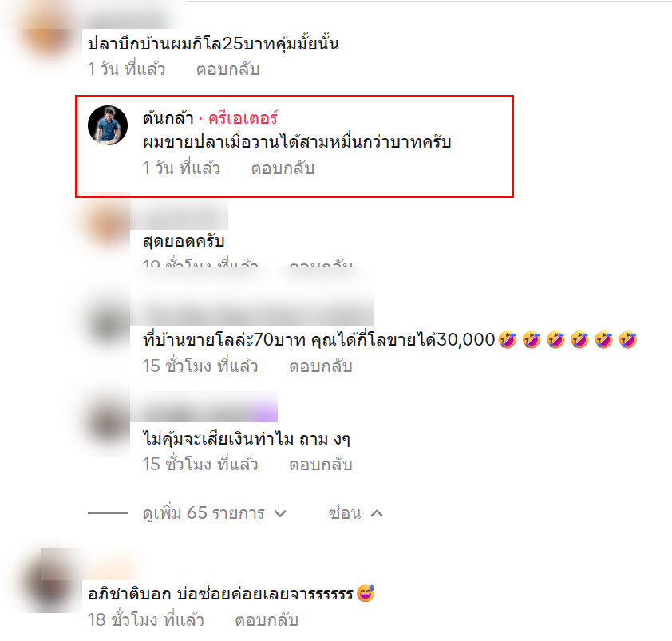Click the laughing emoji row in 30,000 comment
Viewport: 672px width, 641px height.
[568, 339]
